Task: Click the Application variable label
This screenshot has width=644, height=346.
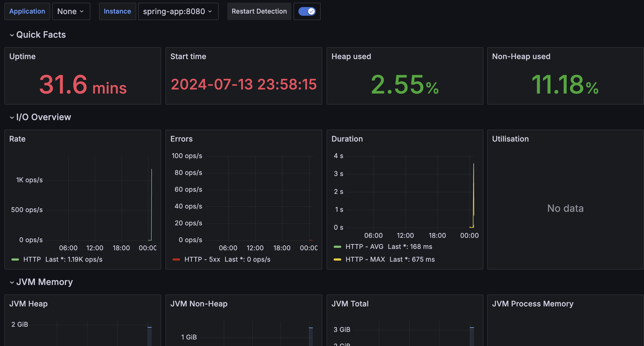Action: tap(27, 11)
